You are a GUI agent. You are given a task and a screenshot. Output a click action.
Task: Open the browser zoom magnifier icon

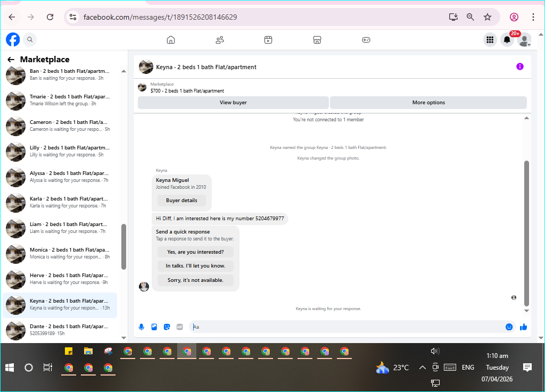click(470, 17)
